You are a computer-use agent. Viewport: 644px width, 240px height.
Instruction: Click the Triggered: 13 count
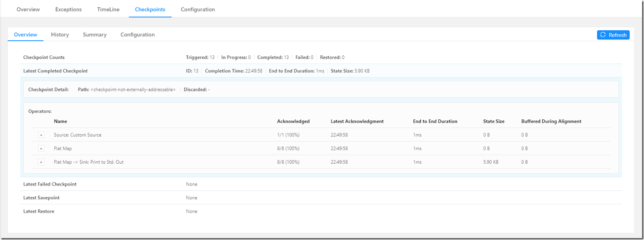click(x=200, y=57)
